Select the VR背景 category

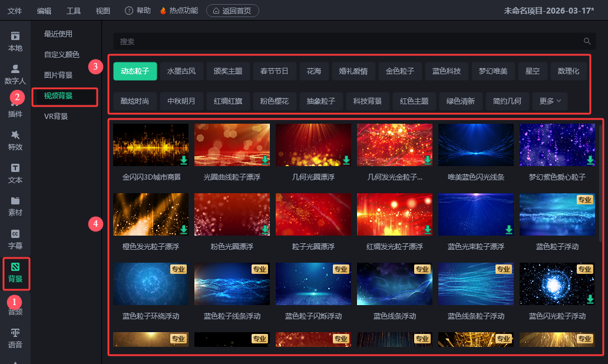[x=56, y=117]
